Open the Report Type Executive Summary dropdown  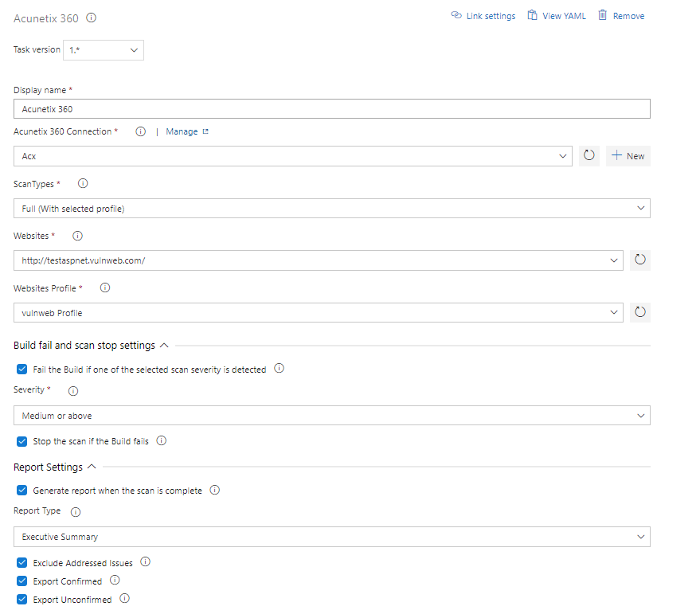click(332, 537)
